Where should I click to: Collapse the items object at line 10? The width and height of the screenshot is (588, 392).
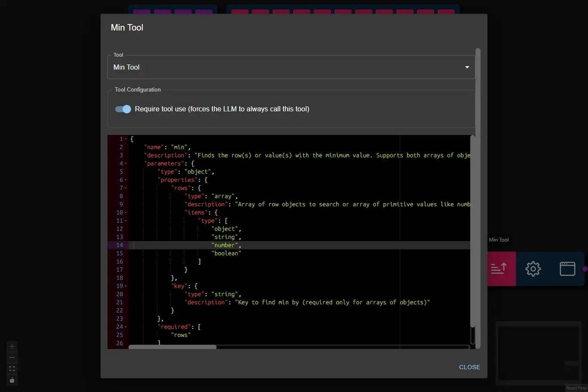pyautogui.click(x=126, y=212)
